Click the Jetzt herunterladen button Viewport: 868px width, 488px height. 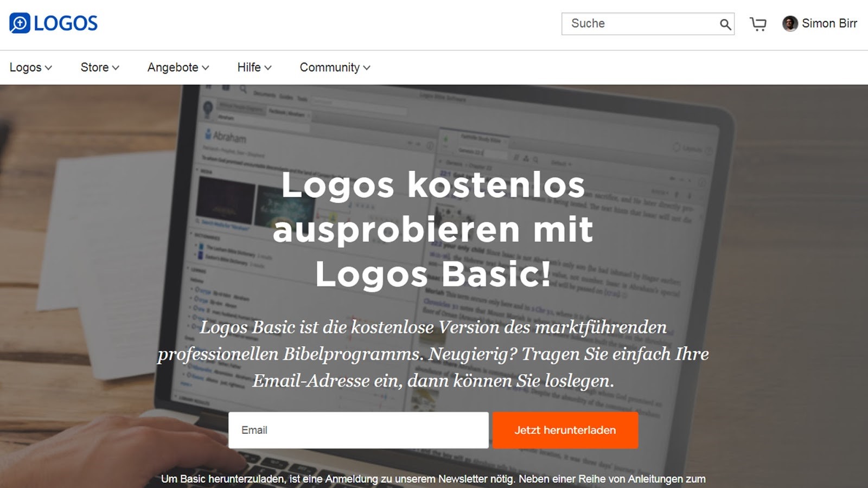(565, 429)
